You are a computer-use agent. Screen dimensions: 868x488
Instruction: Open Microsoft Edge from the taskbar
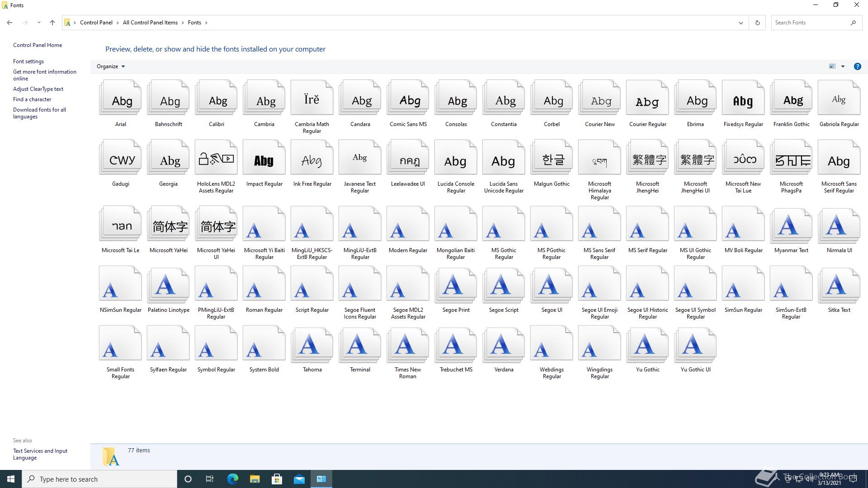click(232, 479)
